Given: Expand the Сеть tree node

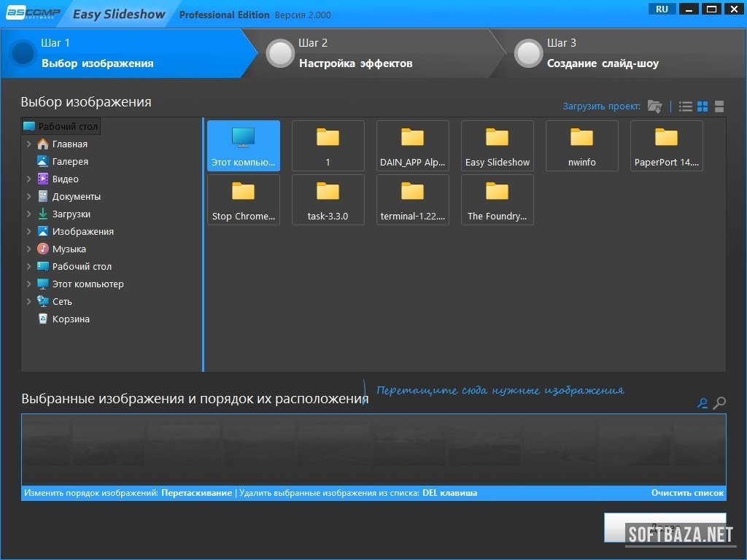Looking at the screenshot, I should click(29, 302).
